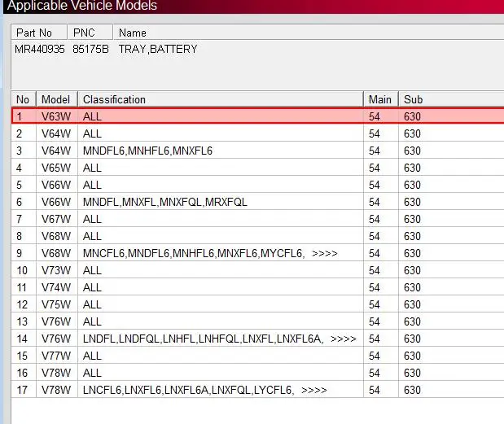
Task: Select row 9 classification starting MNCFL6
Action: tap(194, 253)
